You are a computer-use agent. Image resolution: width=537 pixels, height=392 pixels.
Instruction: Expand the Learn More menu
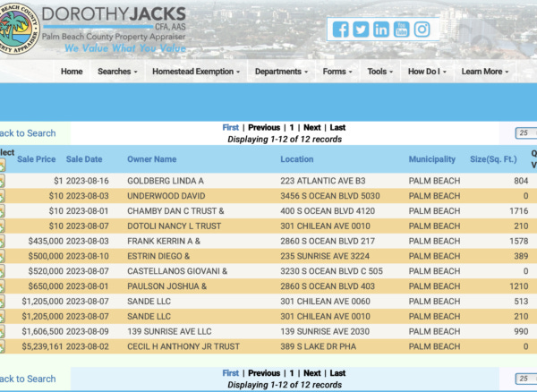(x=484, y=72)
